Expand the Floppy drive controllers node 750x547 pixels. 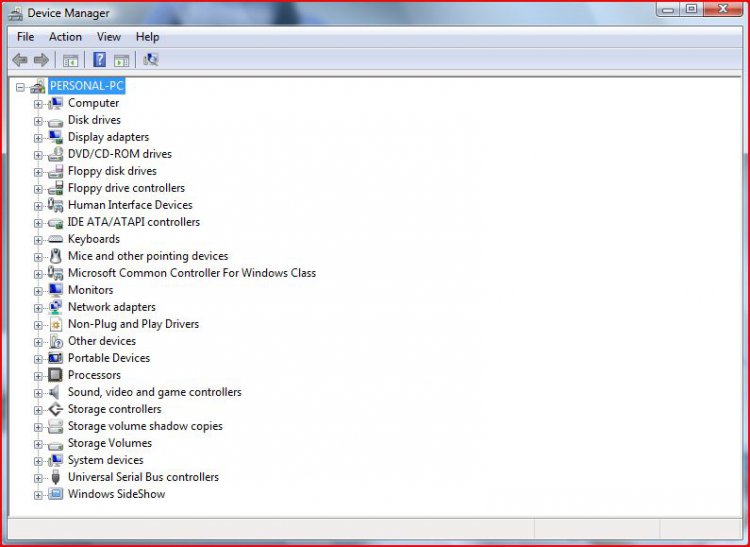coord(38,189)
